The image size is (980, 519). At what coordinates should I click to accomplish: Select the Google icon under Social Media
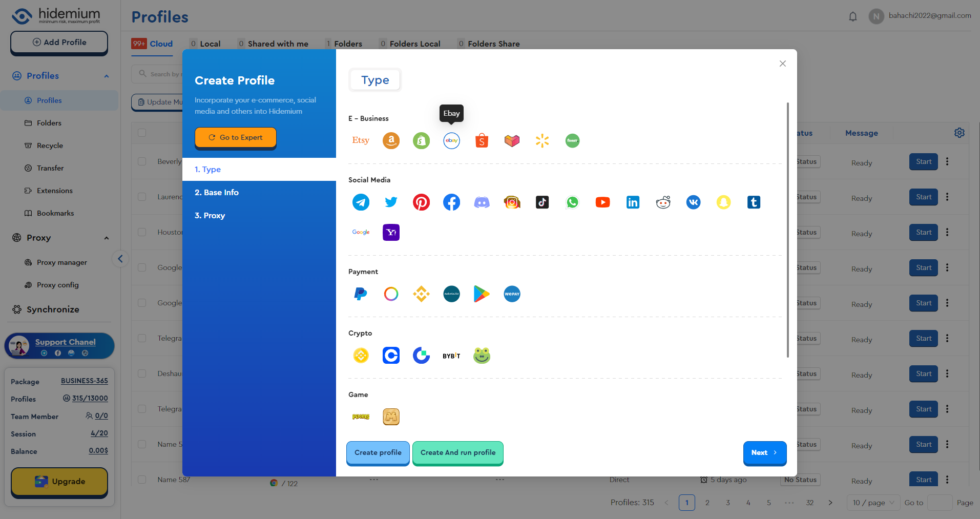[361, 232]
